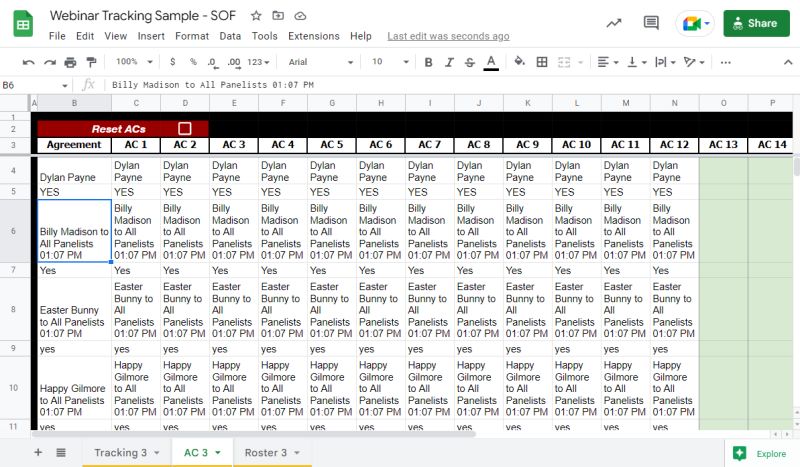This screenshot has height=467, width=800.
Task: Undo the last action
Action: (28, 62)
